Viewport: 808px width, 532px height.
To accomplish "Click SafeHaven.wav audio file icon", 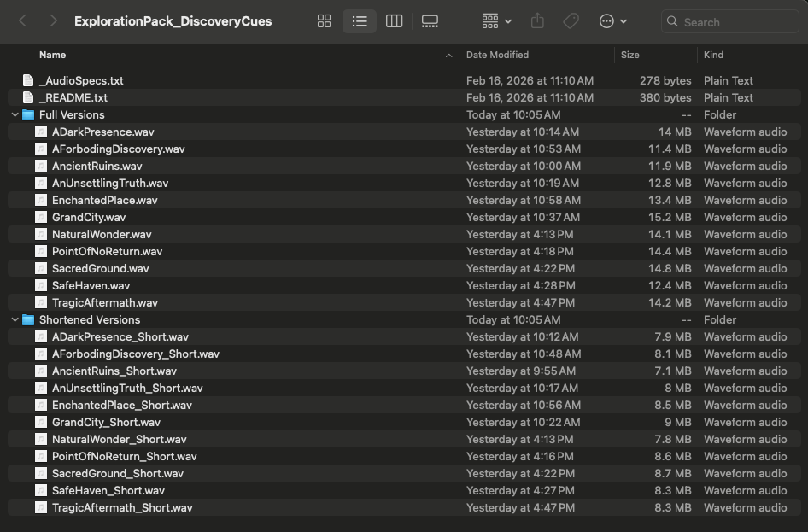I will coord(41,285).
